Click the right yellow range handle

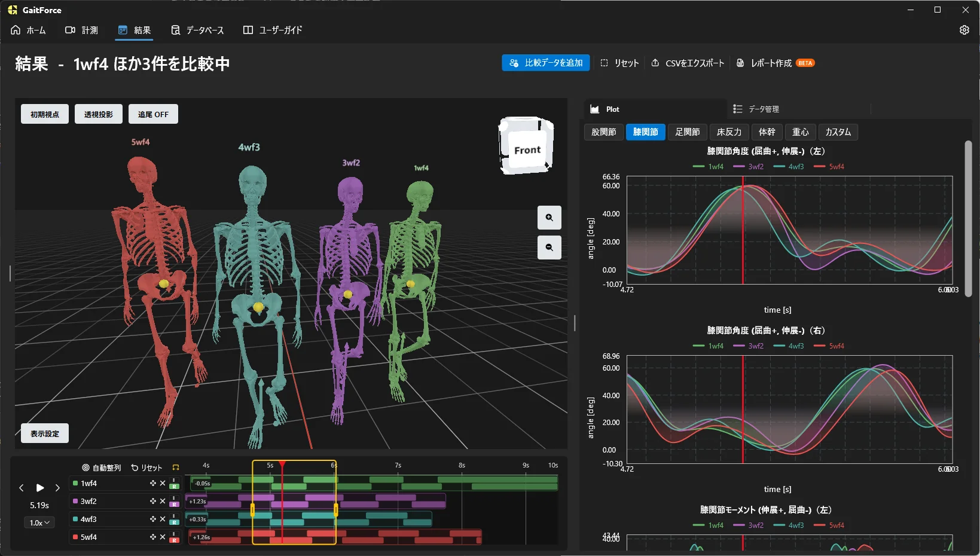335,510
